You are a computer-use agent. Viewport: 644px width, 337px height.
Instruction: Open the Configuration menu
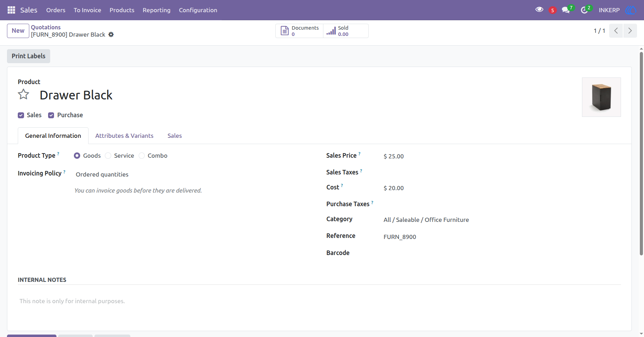(198, 10)
